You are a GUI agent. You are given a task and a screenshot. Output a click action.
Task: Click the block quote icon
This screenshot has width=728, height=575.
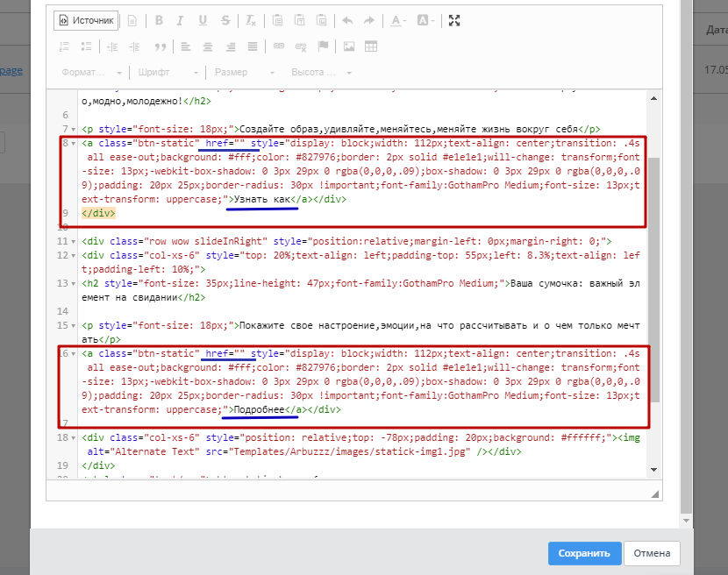point(160,46)
